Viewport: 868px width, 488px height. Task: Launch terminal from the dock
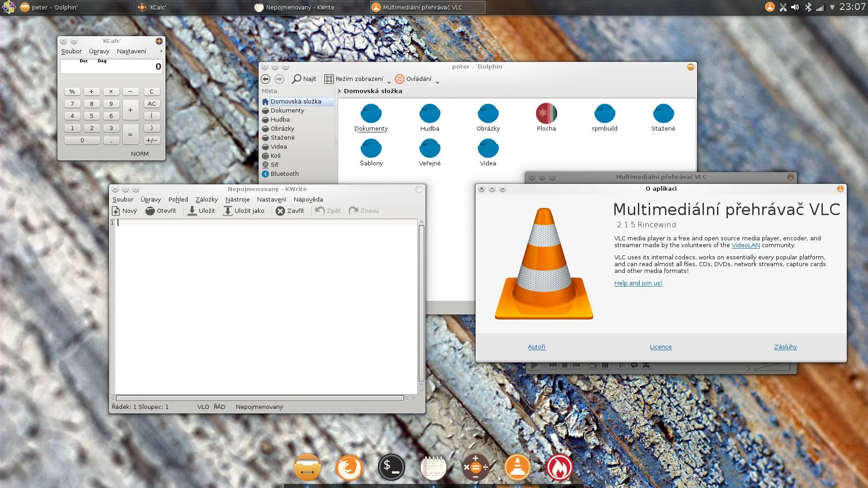pyautogui.click(x=391, y=467)
